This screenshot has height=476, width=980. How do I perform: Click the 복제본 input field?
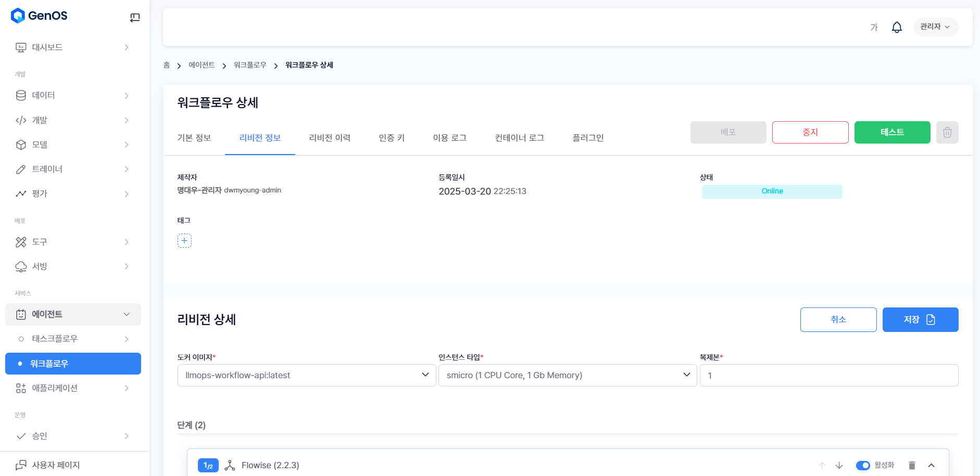[828, 375]
